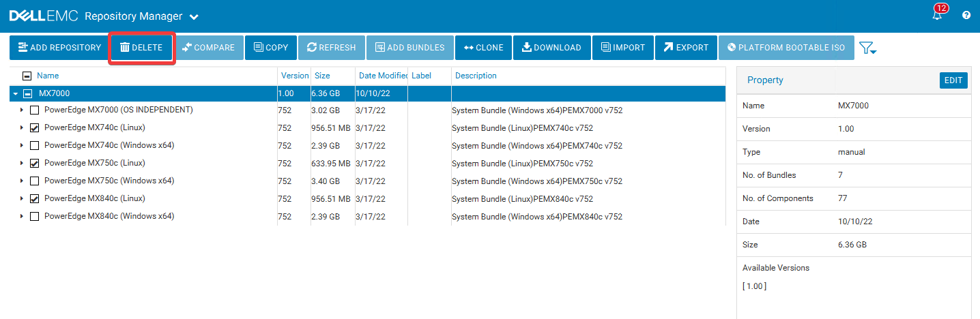Screen dimensions: 980x319
Task: Click Add Repository toolbar button
Action: (59, 48)
